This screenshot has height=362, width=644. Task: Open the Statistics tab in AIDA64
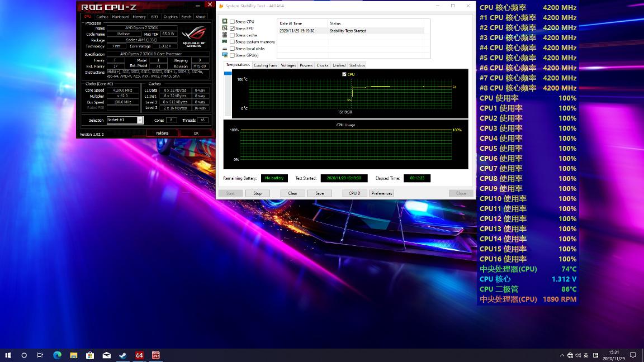[357, 65]
